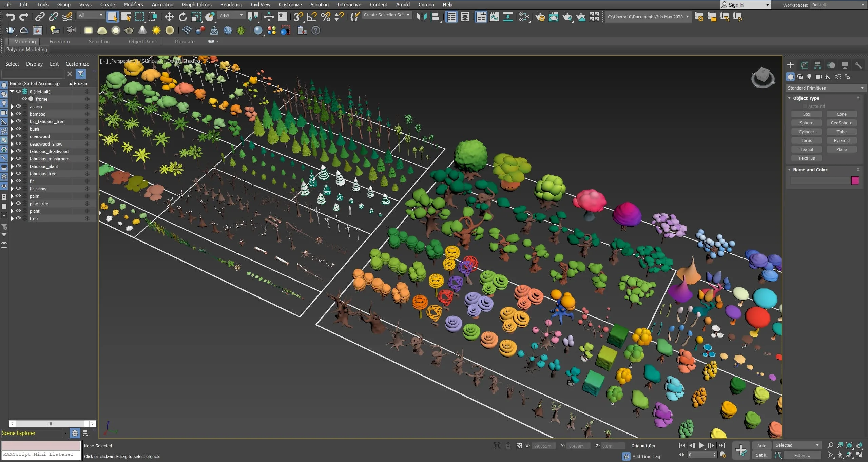Open the Rendering menu
868x462 pixels.
231,5
